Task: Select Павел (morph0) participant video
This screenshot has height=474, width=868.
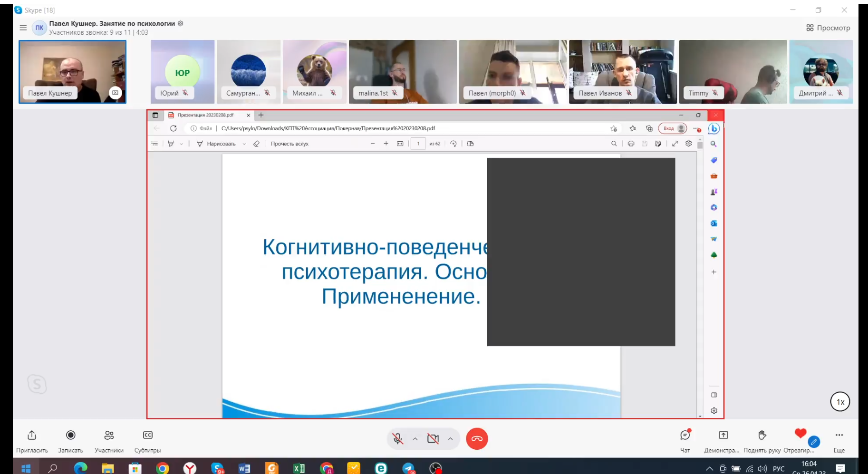Action: (x=513, y=72)
